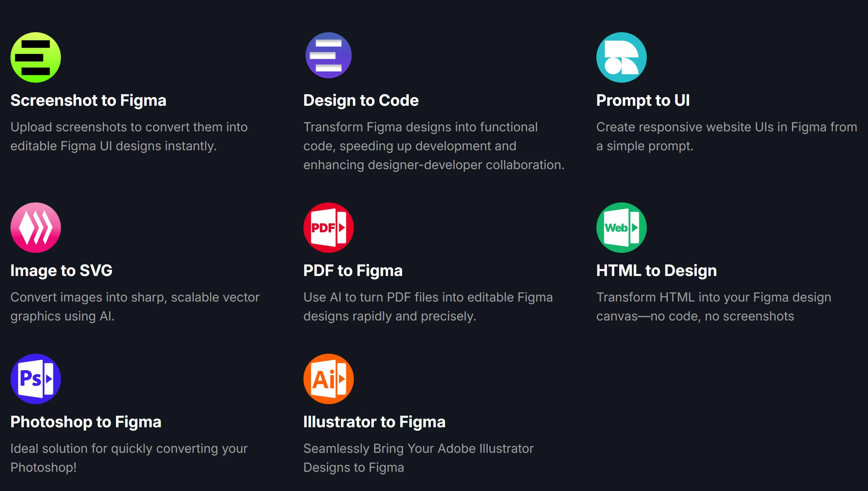Click the green Web HTML to Design icon

[621, 228]
